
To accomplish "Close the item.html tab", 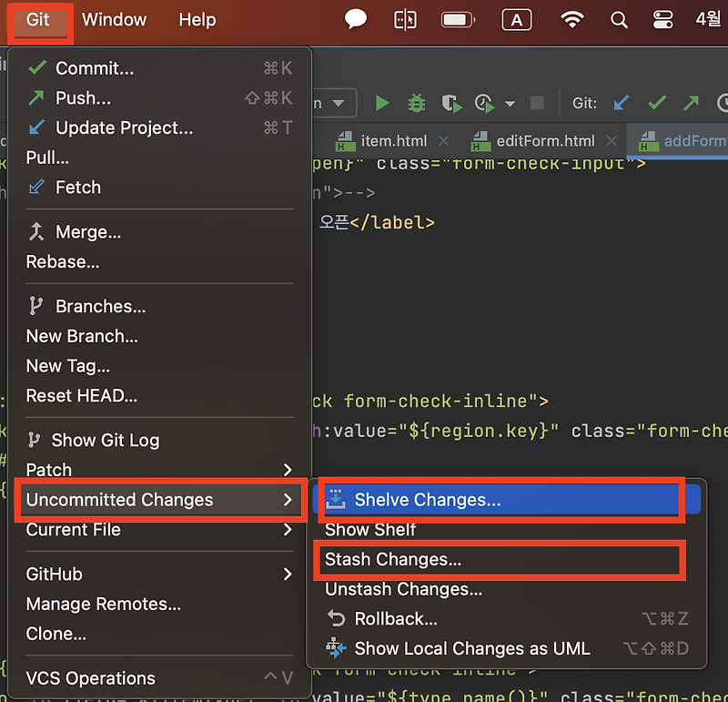I will click(x=443, y=140).
